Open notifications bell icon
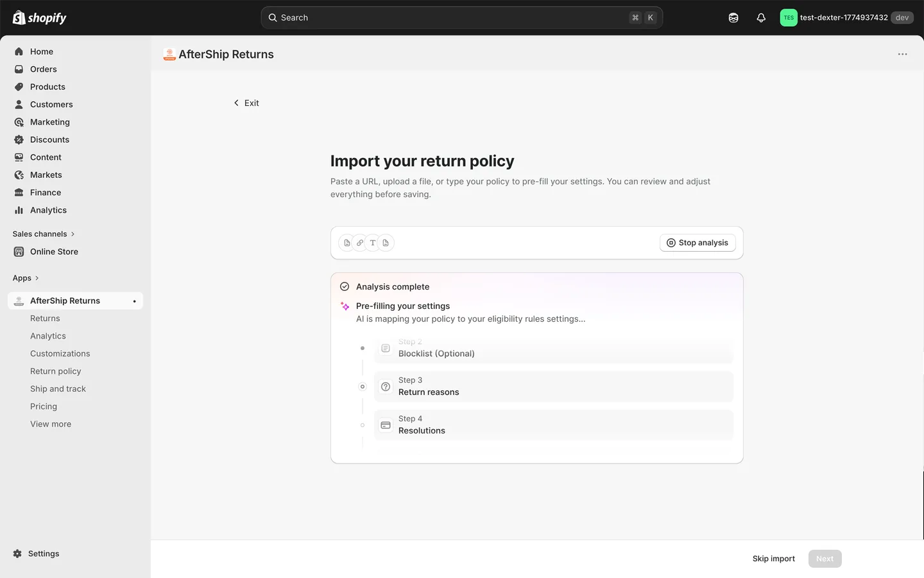This screenshot has width=924, height=578. [x=761, y=17]
